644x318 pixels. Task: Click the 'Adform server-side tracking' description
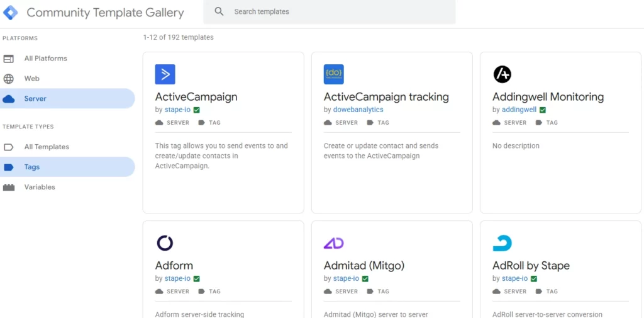pos(199,314)
